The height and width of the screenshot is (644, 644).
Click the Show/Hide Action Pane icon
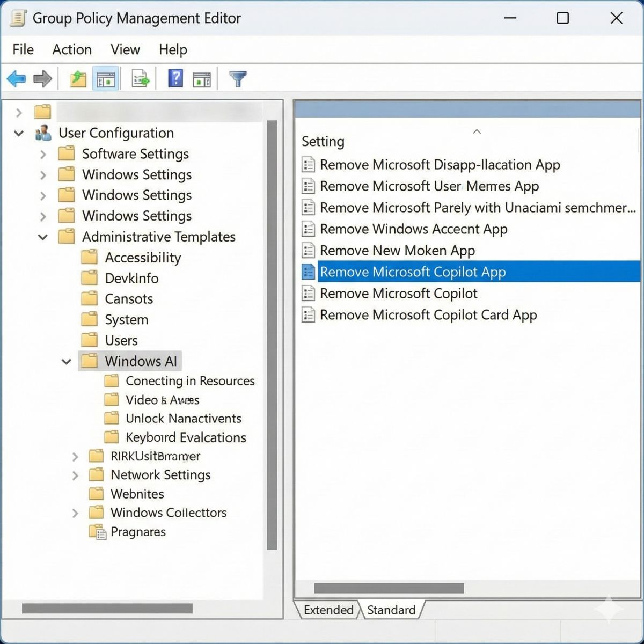click(x=202, y=79)
